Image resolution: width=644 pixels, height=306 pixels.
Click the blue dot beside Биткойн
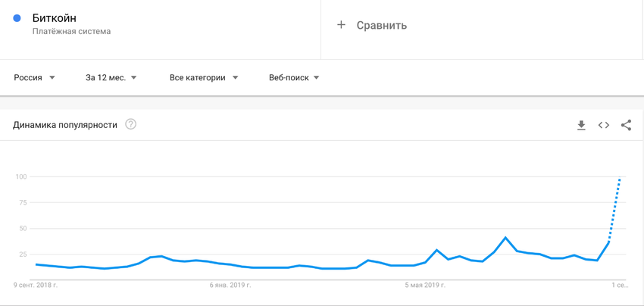(x=17, y=18)
